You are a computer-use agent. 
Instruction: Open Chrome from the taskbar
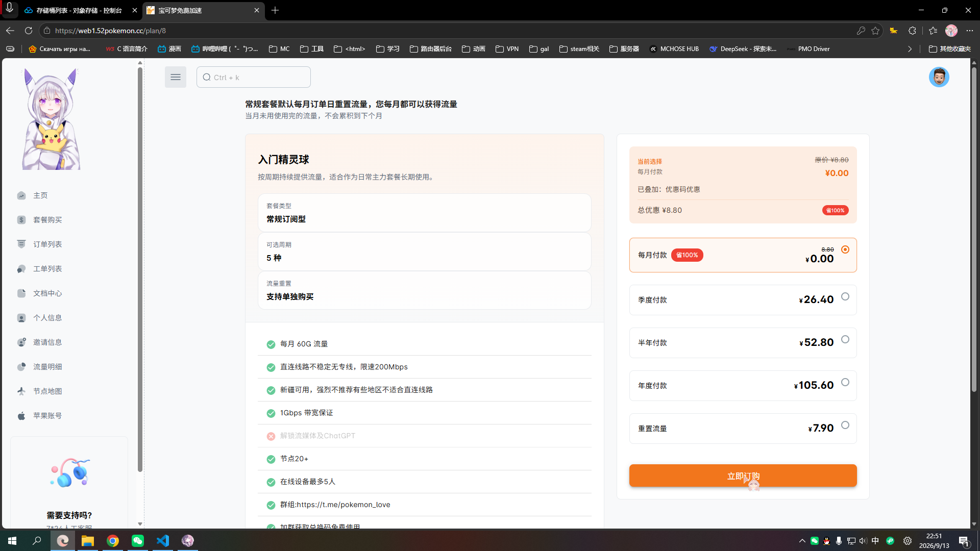113,541
